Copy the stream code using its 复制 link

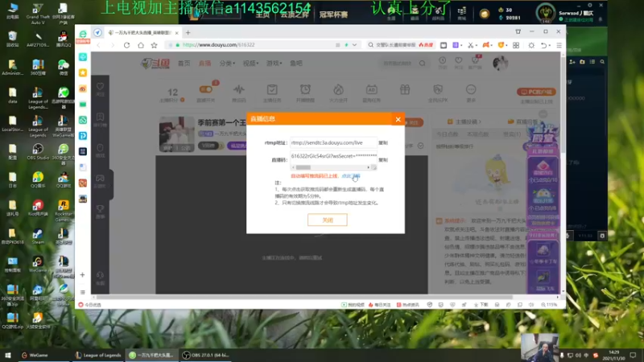383,160
